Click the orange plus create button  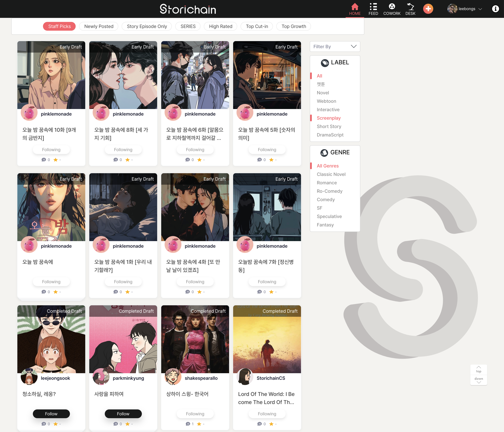(x=428, y=9)
